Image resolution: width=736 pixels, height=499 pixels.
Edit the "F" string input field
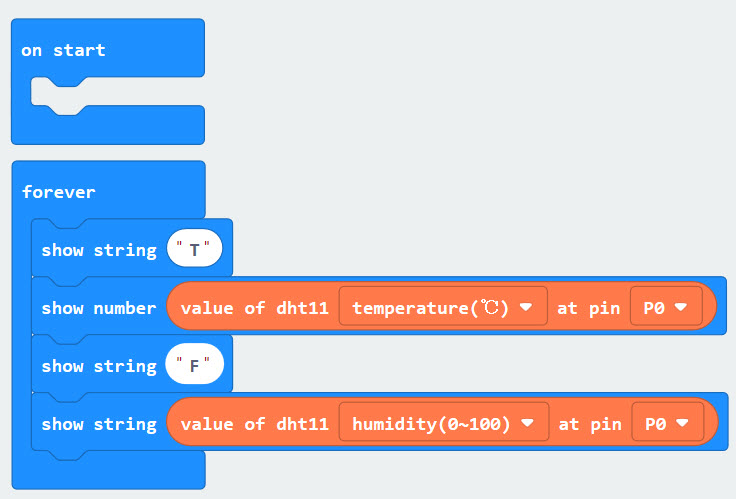point(194,364)
